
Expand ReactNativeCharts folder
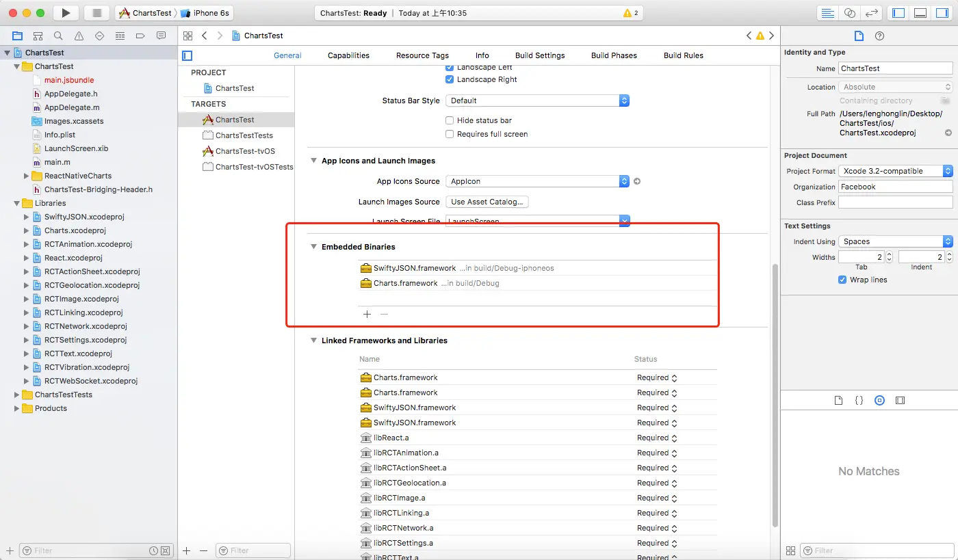[27, 176]
